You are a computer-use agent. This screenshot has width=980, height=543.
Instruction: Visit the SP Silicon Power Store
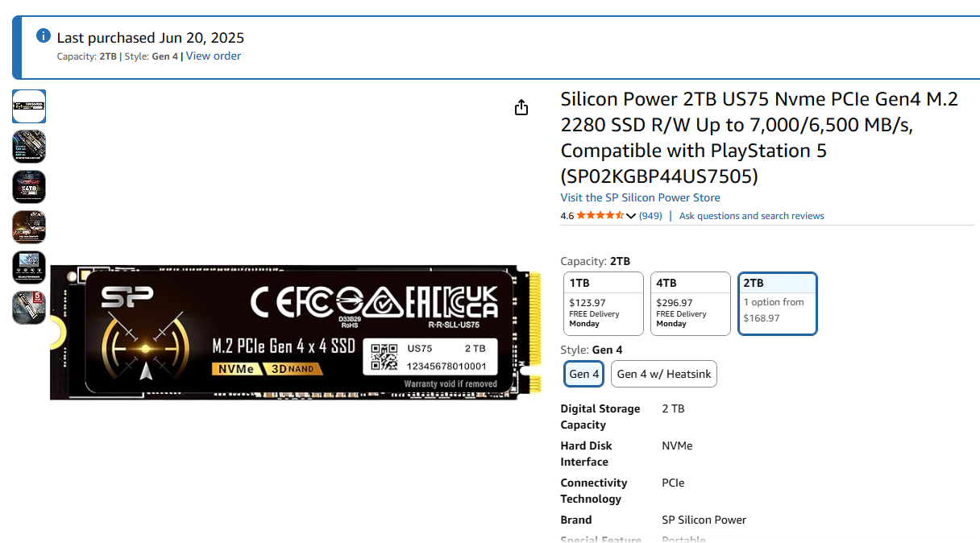pyautogui.click(x=641, y=197)
